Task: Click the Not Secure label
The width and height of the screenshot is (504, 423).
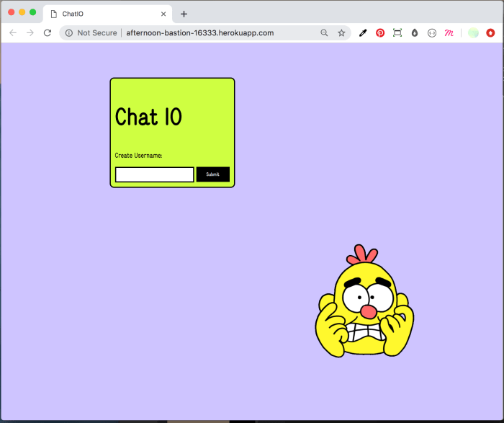Action: tap(97, 33)
